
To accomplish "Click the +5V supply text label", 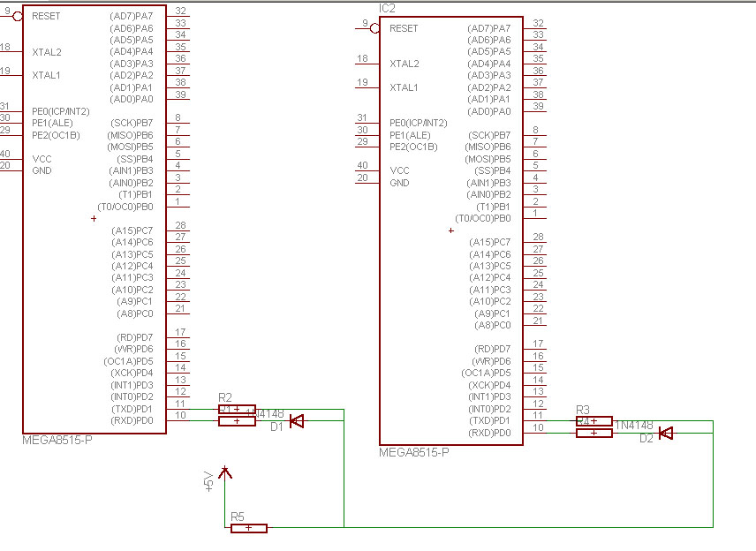I will point(208,481).
